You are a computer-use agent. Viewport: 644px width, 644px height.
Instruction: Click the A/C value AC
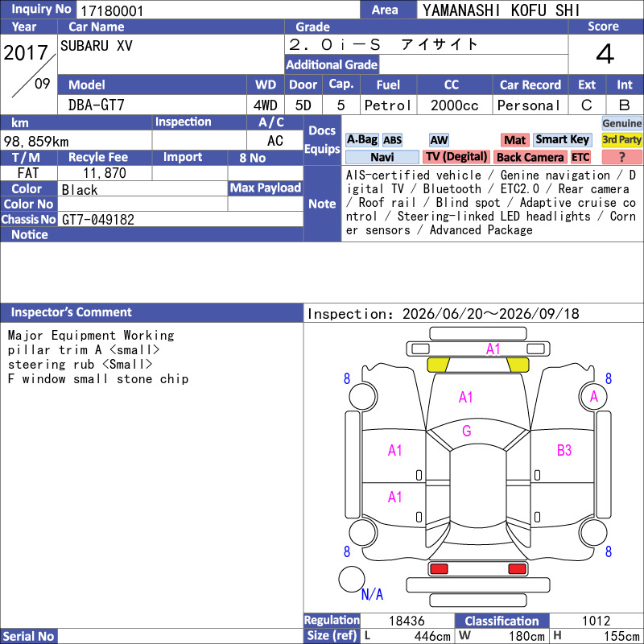click(275, 140)
